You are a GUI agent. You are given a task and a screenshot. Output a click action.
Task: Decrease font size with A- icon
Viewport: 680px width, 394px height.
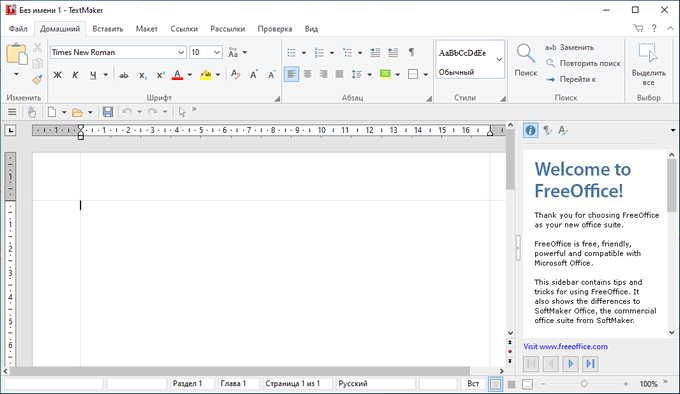[x=271, y=75]
